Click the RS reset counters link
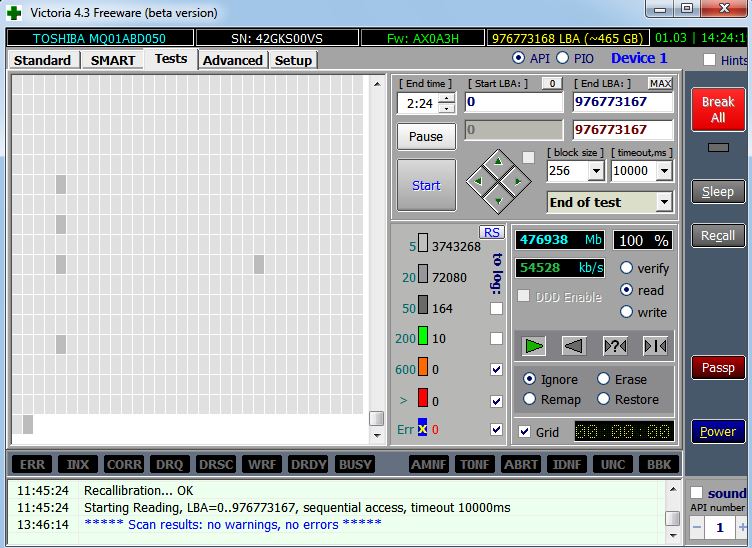This screenshot has height=548, width=752. 492,233
